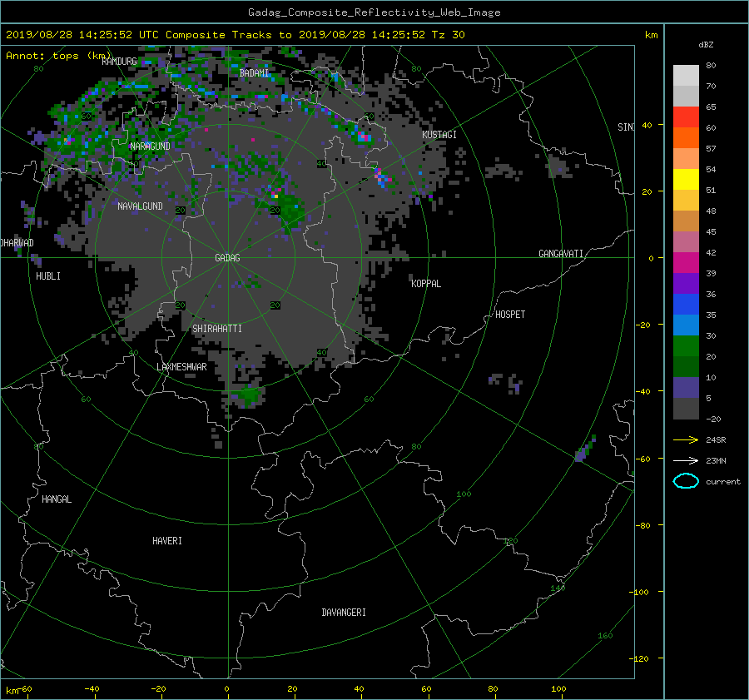Select the magenta 39 dBZ color swatch
The image size is (749, 700).
pyautogui.click(x=686, y=262)
